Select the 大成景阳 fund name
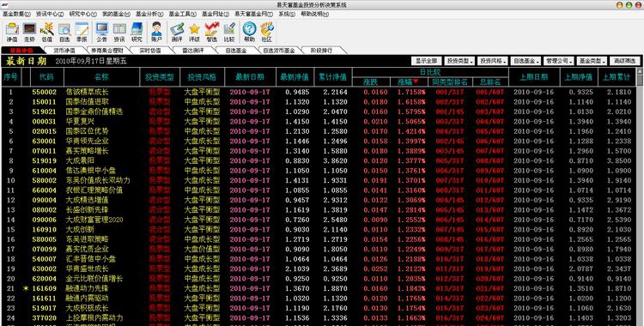 [x=80, y=160]
